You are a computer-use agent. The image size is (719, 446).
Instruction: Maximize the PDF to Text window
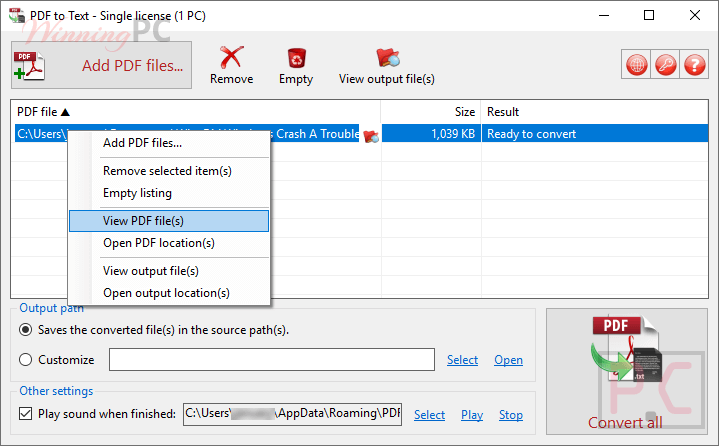coord(649,16)
